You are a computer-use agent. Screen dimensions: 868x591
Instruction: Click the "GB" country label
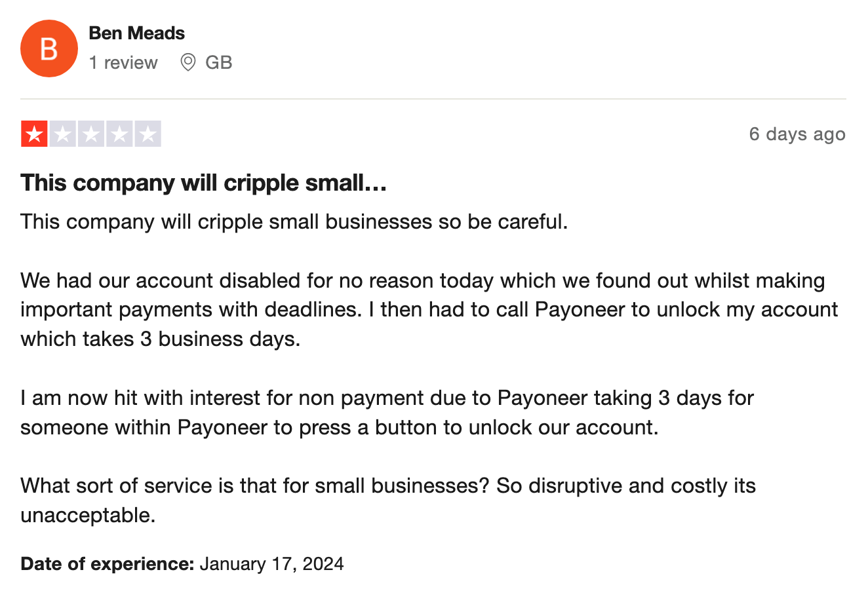click(x=218, y=63)
